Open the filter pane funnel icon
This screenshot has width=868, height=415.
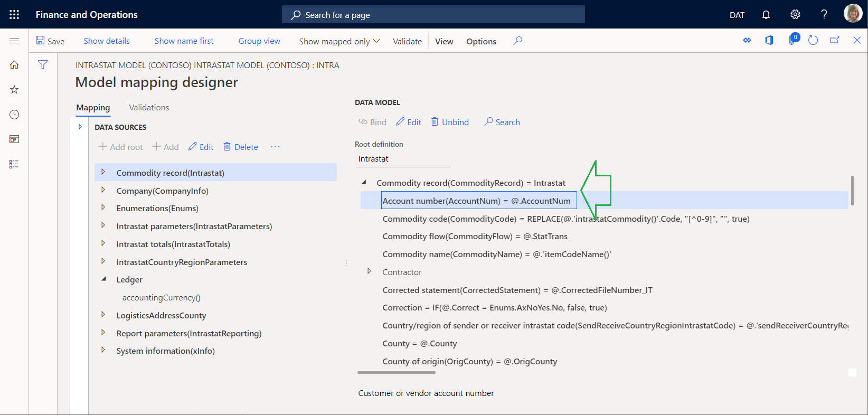[43, 64]
